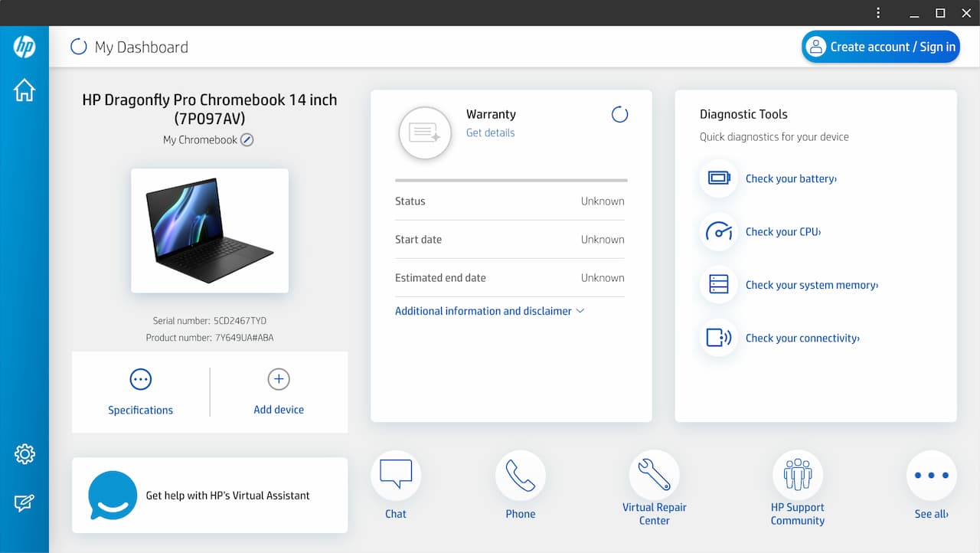
Task: Click See all support options text
Action: (x=932, y=514)
